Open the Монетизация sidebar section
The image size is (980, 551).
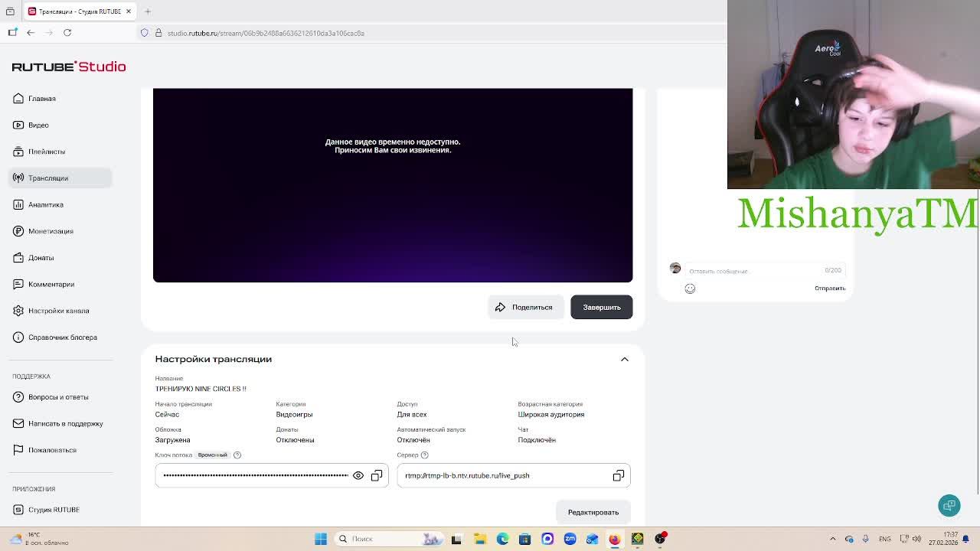tap(51, 231)
